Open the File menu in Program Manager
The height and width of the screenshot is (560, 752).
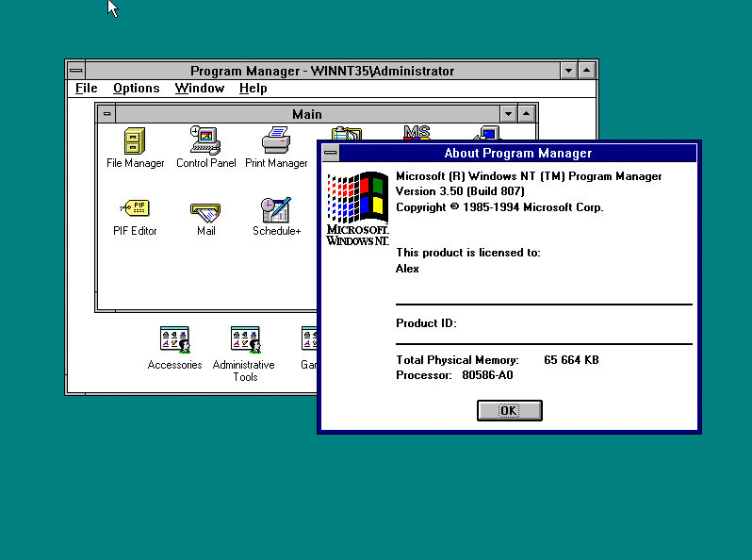pos(87,89)
